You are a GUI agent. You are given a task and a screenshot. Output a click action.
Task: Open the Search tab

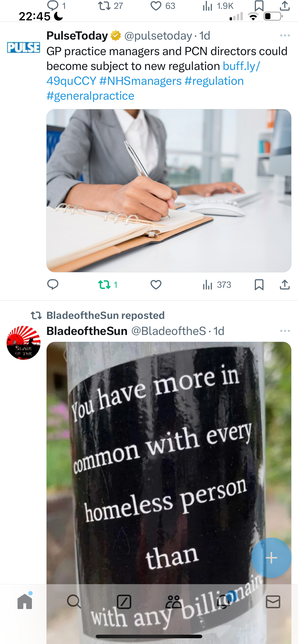coord(74,602)
